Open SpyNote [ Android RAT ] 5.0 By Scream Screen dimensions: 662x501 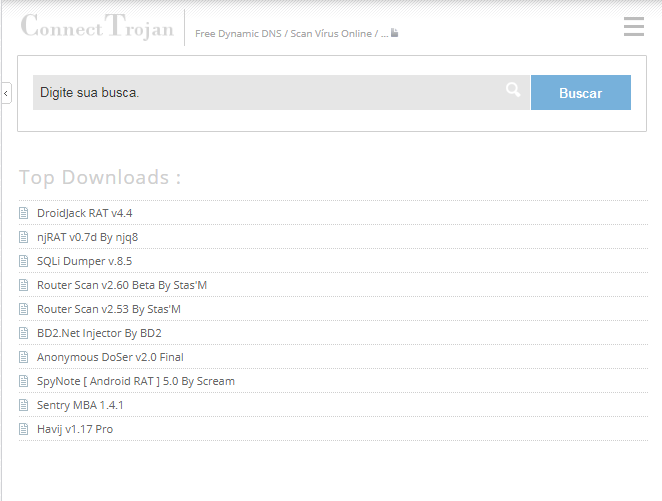136,382
